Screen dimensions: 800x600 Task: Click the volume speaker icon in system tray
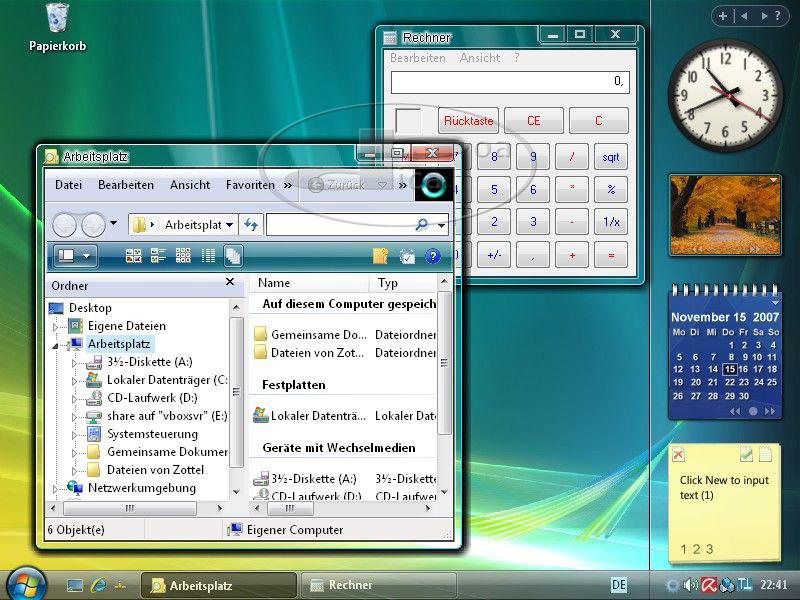pyautogui.click(x=690, y=585)
